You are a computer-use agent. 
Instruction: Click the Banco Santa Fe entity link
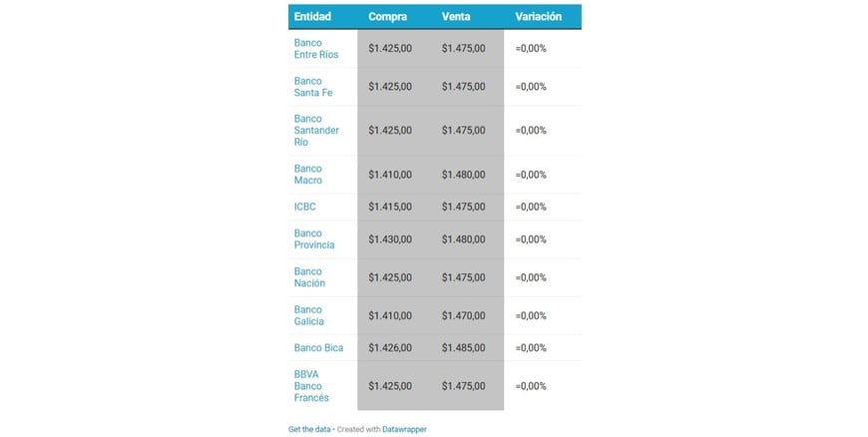(x=312, y=87)
